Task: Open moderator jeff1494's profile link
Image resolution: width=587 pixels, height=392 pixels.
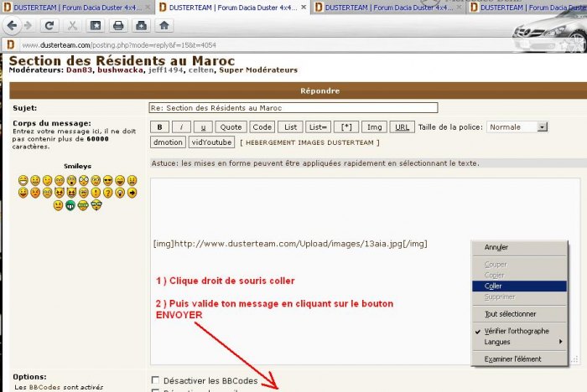Action: 166,70
